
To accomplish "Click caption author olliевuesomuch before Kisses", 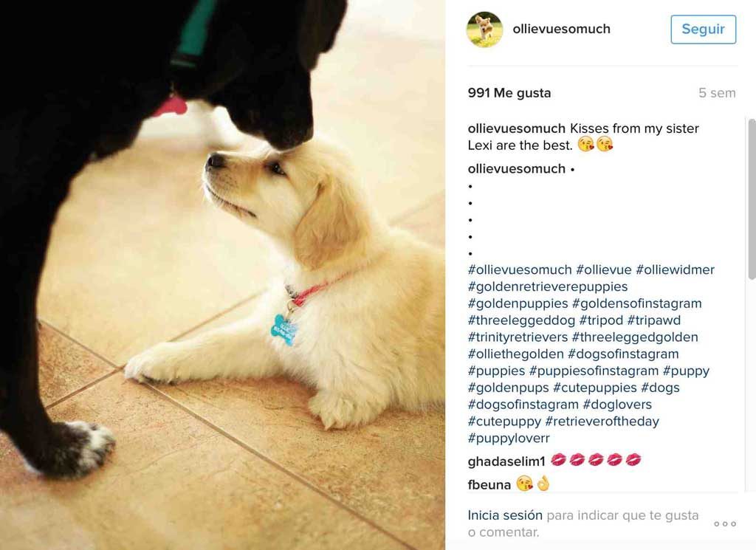I will tap(516, 128).
